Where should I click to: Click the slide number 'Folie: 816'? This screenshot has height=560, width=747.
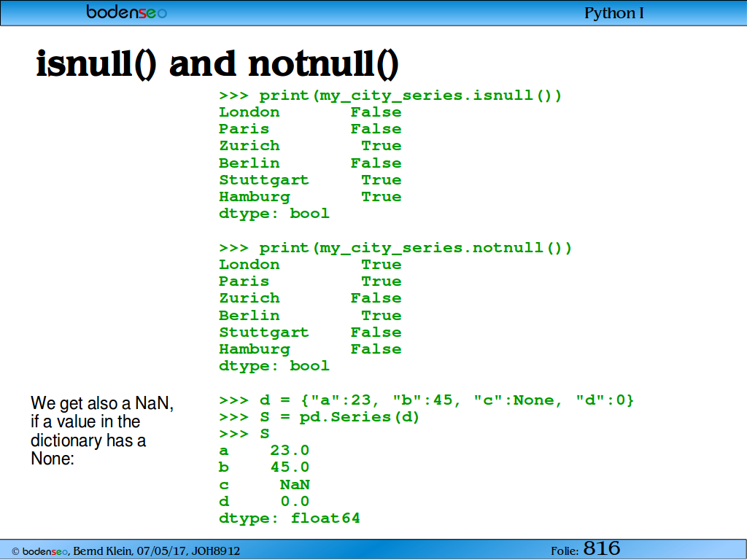click(586, 549)
